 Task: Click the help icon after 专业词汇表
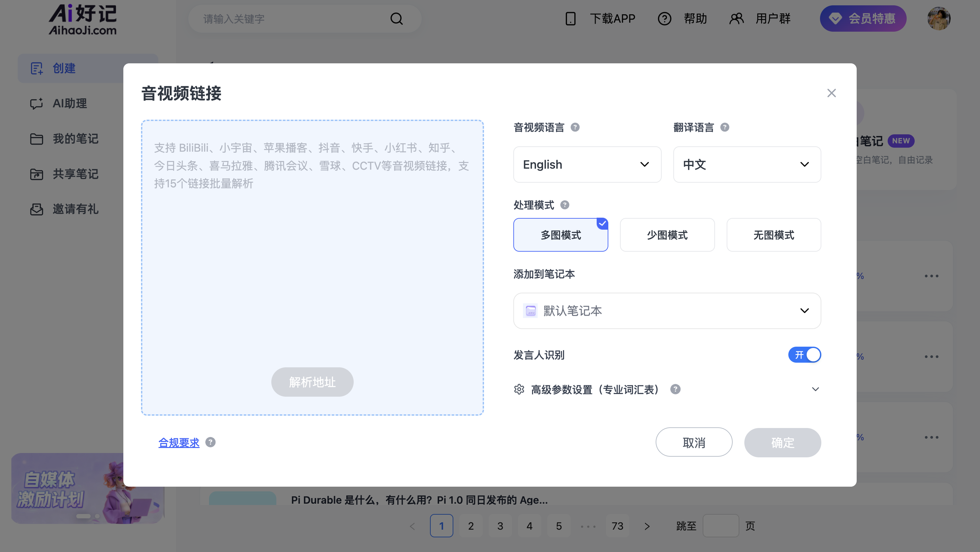pos(675,389)
